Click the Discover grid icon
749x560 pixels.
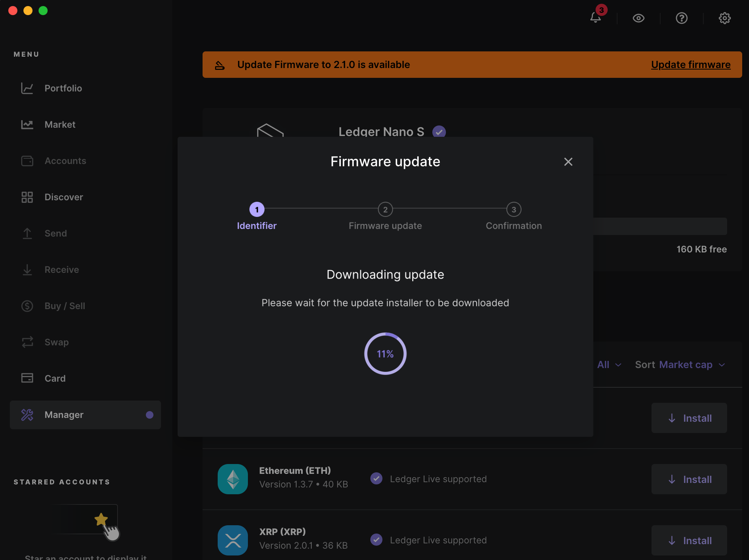pyautogui.click(x=27, y=197)
